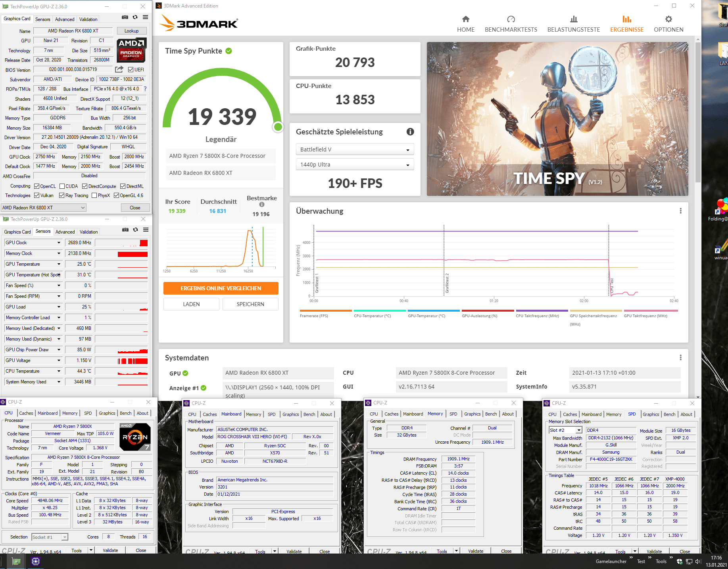
Task: Click the refresh icon in the GPU-Z Sensors window
Action: point(136,230)
